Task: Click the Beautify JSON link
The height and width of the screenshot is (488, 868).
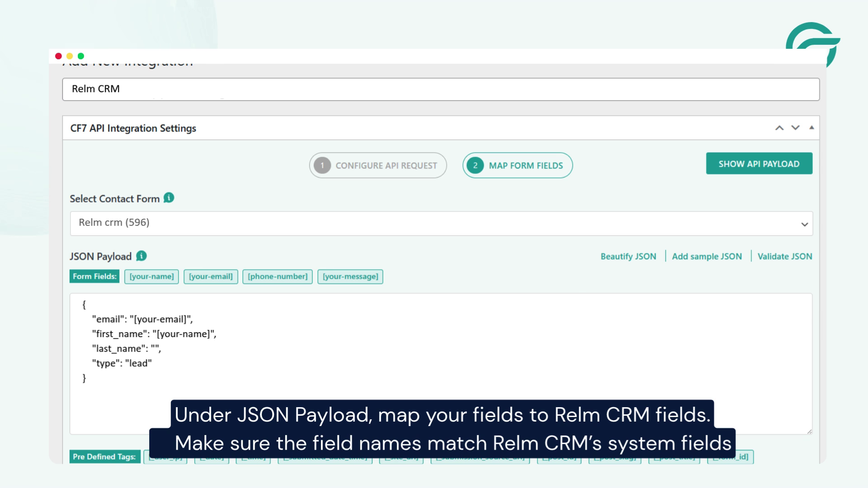Action: tap(628, 256)
